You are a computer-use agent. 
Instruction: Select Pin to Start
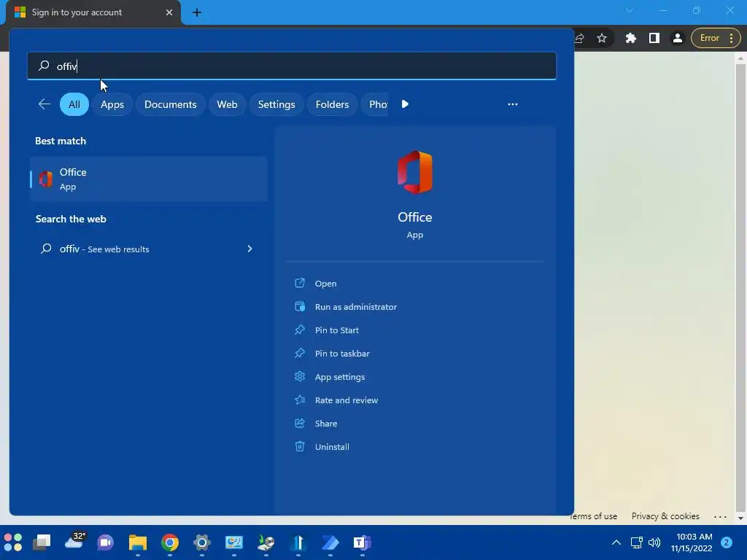pos(336,330)
